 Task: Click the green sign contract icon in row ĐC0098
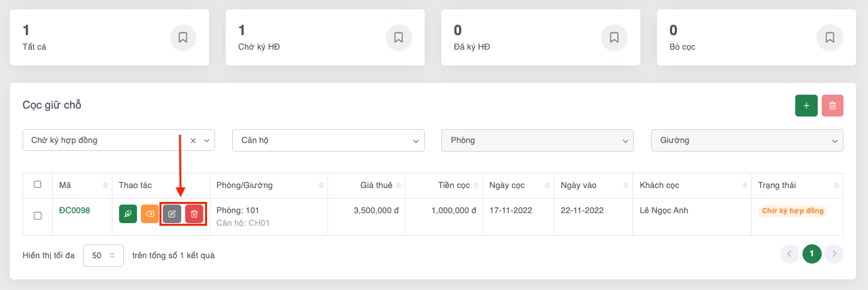coord(128,214)
